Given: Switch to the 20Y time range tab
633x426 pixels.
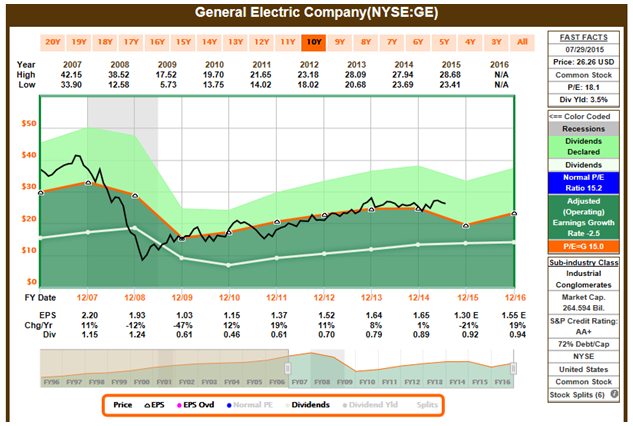Looking at the screenshot, I should coord(52,42).
